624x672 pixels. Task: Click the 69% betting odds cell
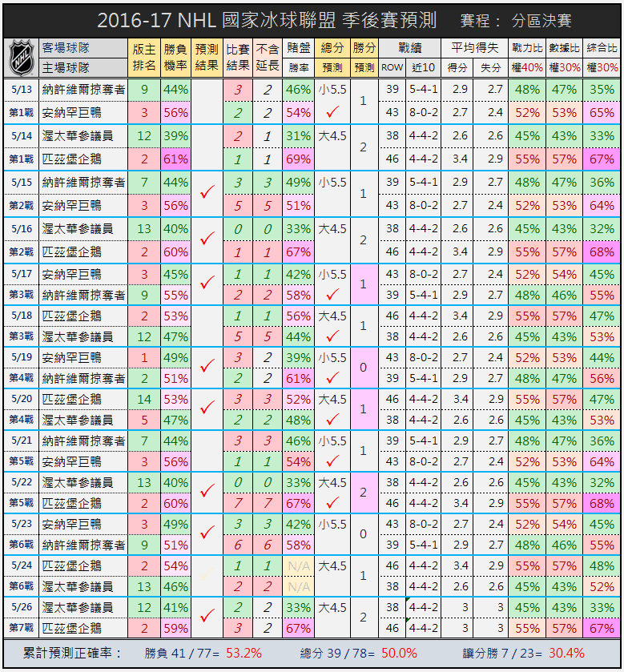pyautogui.click(x=298, y=159)
